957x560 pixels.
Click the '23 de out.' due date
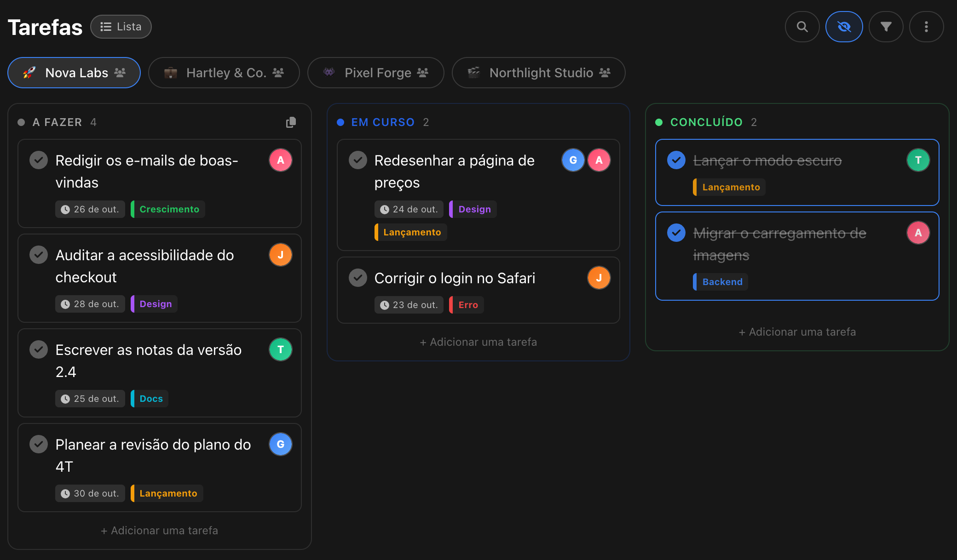409,305
